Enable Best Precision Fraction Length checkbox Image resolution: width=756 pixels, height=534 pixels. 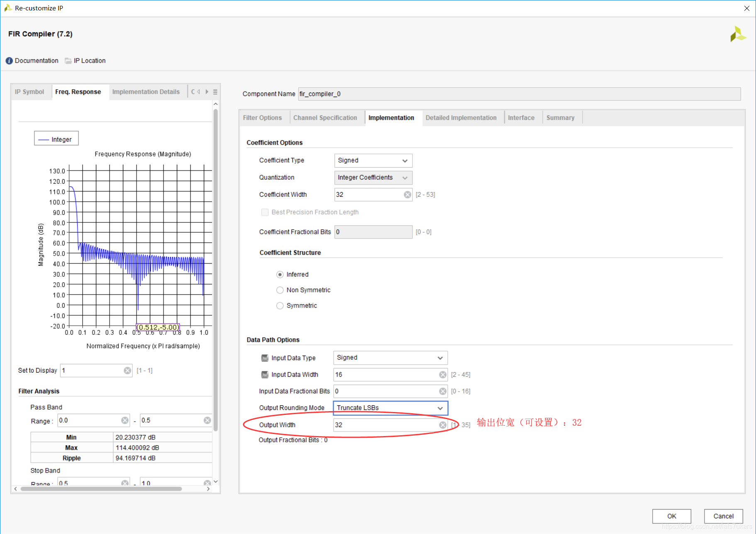265,212
